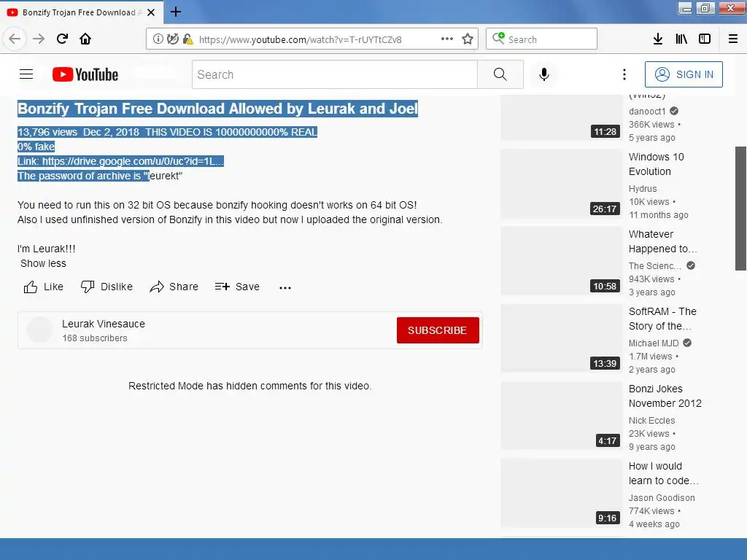Click The Scienc... channel name
The width and height of the screenshot is (747, 560).
click(x=655, y=265)
